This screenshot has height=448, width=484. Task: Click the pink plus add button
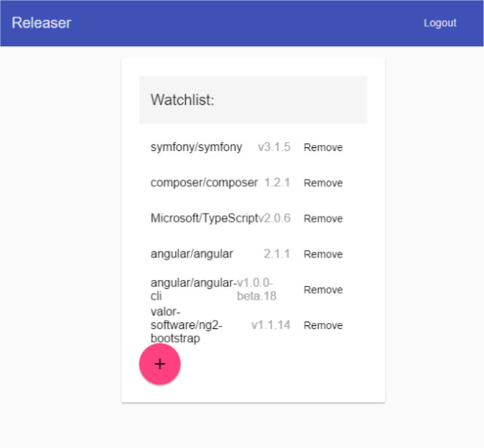coord(160,364)
